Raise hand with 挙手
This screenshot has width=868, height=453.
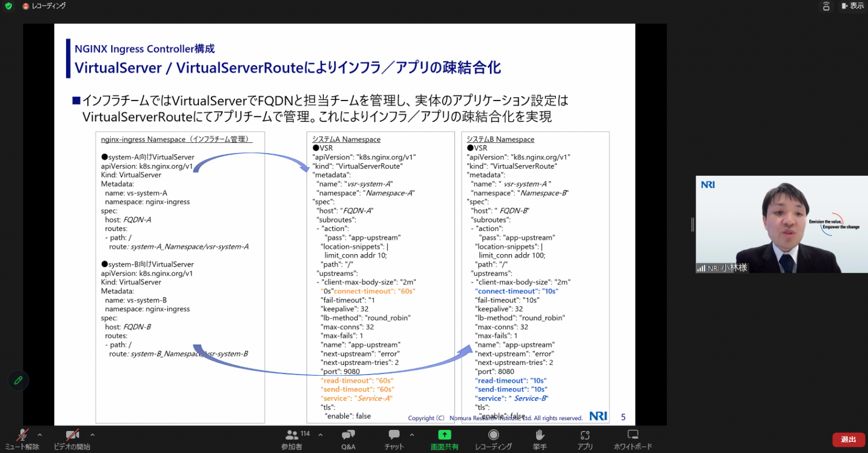click(x=540, y=439)
